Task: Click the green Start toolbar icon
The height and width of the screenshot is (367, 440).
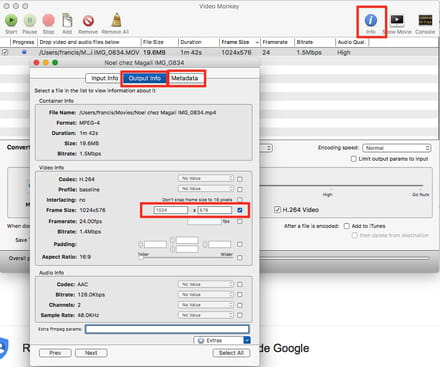Action: pyautogui.click(x=11, y=21)
